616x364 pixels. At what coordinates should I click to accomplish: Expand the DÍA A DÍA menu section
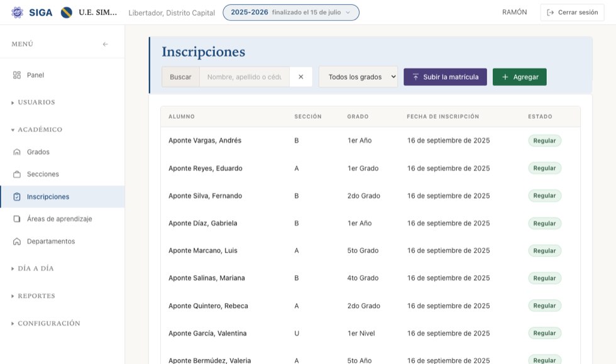33,268
